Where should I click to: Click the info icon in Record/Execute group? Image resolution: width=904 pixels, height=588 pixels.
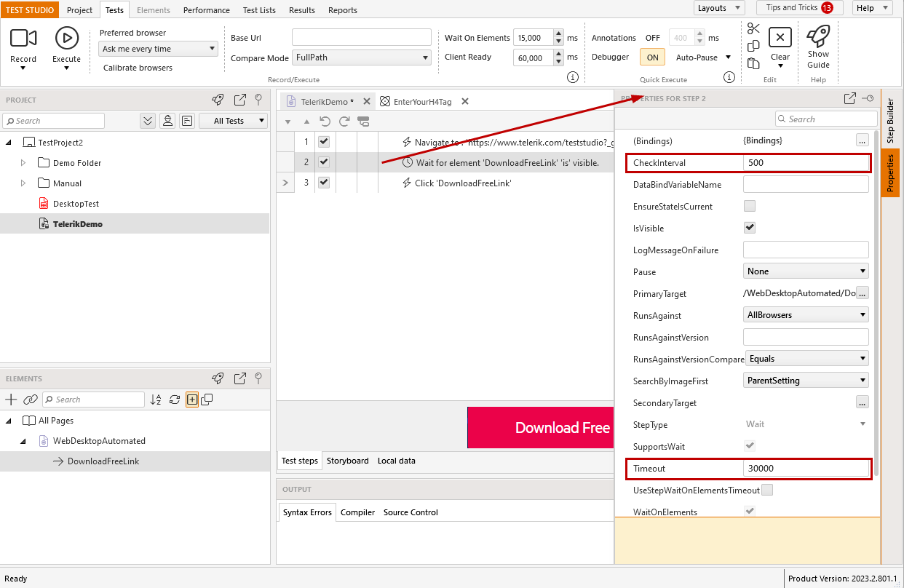[x=573, y=77]
